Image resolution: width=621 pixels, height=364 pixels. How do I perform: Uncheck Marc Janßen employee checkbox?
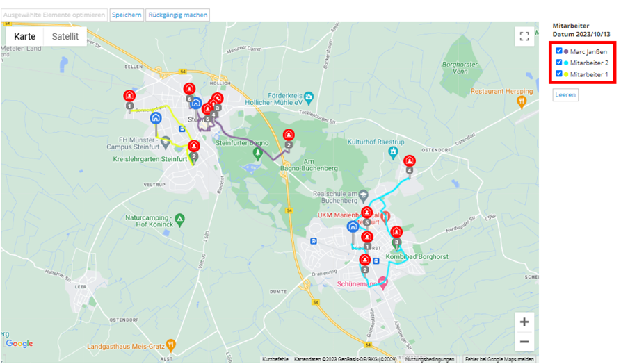point(559,51)
